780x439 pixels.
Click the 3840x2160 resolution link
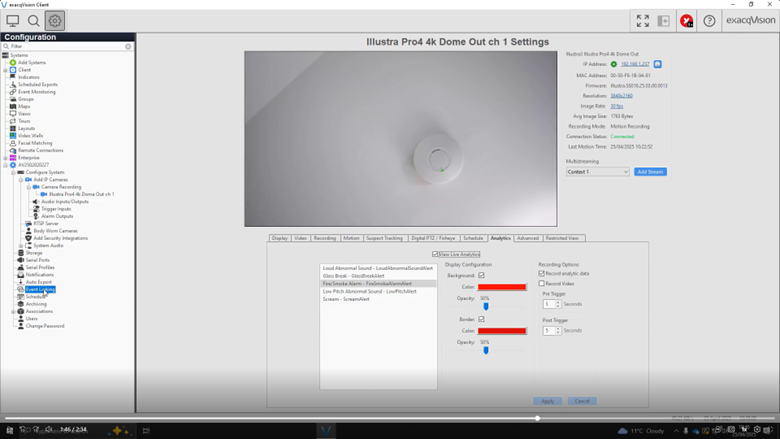coord(621,96)
